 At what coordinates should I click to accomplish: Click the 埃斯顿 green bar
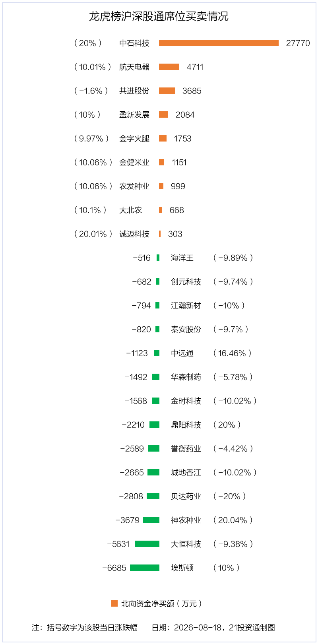click(145, 568)
